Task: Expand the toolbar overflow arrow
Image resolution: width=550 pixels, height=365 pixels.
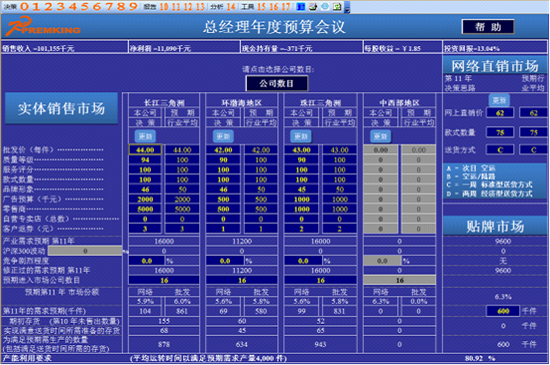Action: click(x=347, y=8)
